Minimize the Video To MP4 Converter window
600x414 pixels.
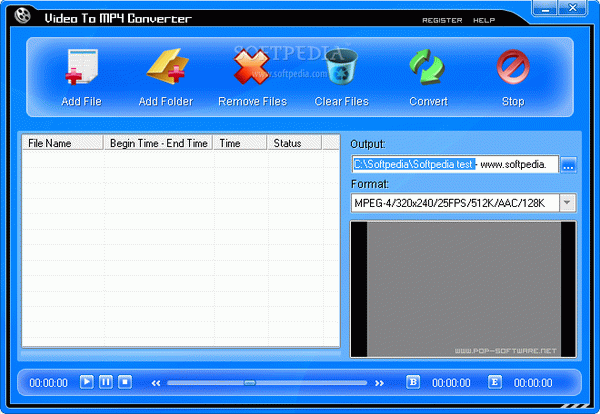click(545, 8)
